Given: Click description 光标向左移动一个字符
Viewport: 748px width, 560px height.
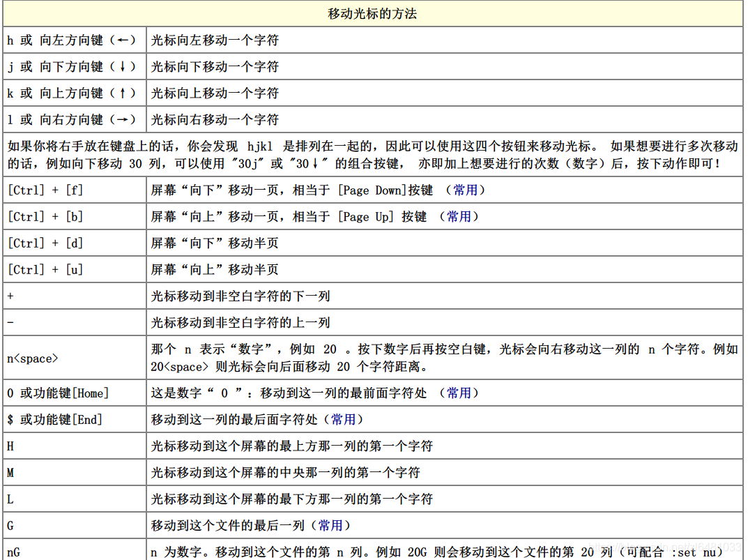Looking at the screenshot, I should pyautogui.click(x=215, y=40).
